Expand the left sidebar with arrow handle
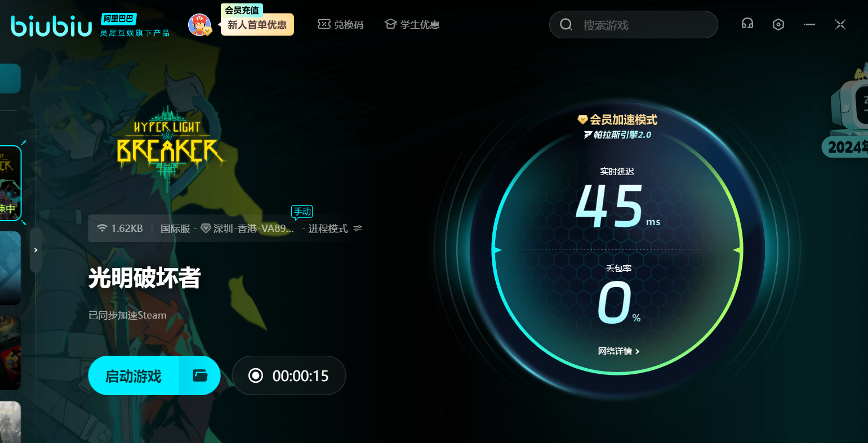The height and width of the screenshot is (443, 868). click(35, 250)
